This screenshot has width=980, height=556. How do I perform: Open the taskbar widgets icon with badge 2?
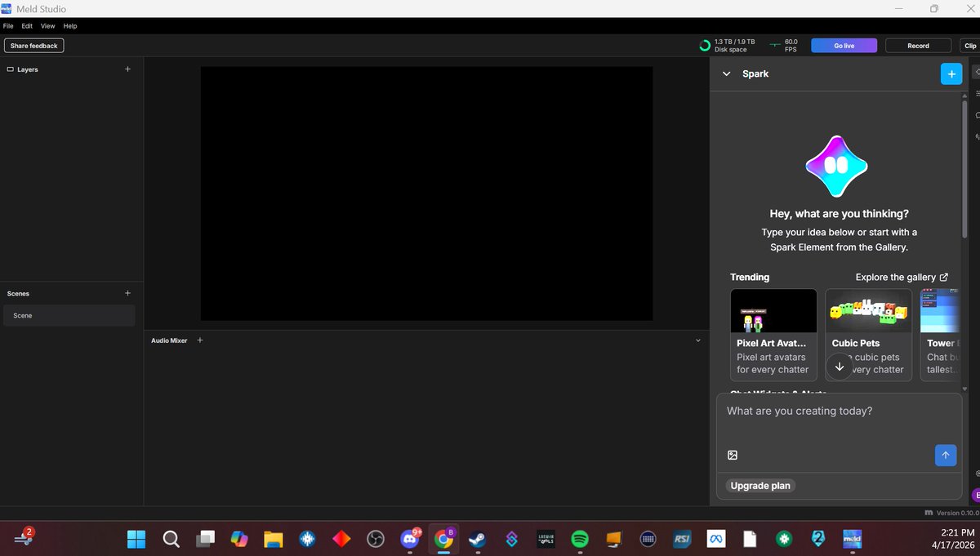(24, 537)
